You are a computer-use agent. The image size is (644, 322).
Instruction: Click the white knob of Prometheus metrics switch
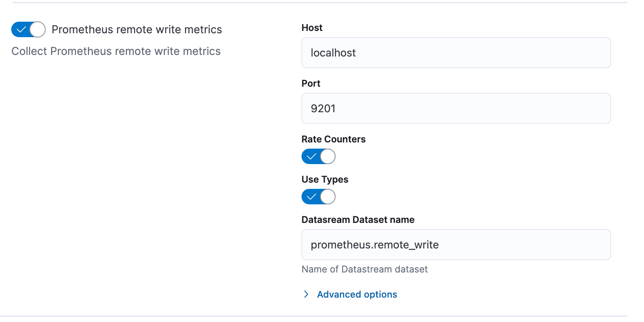(38, 29)
